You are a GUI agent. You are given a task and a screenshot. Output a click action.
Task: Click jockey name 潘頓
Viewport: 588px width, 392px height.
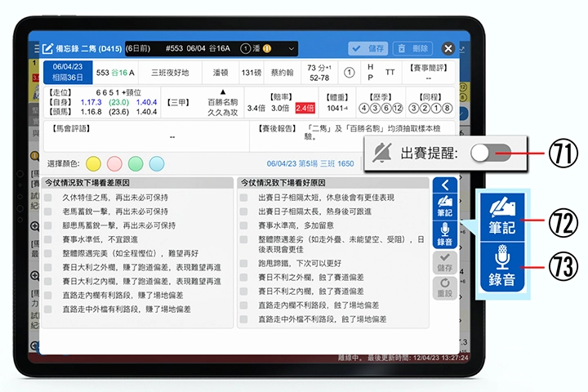(220, 73)
